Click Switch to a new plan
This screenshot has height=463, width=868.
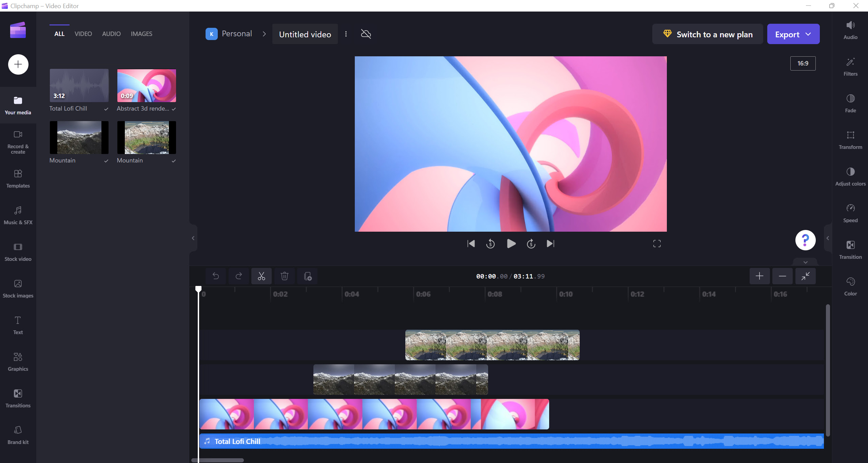coord(707,34)
